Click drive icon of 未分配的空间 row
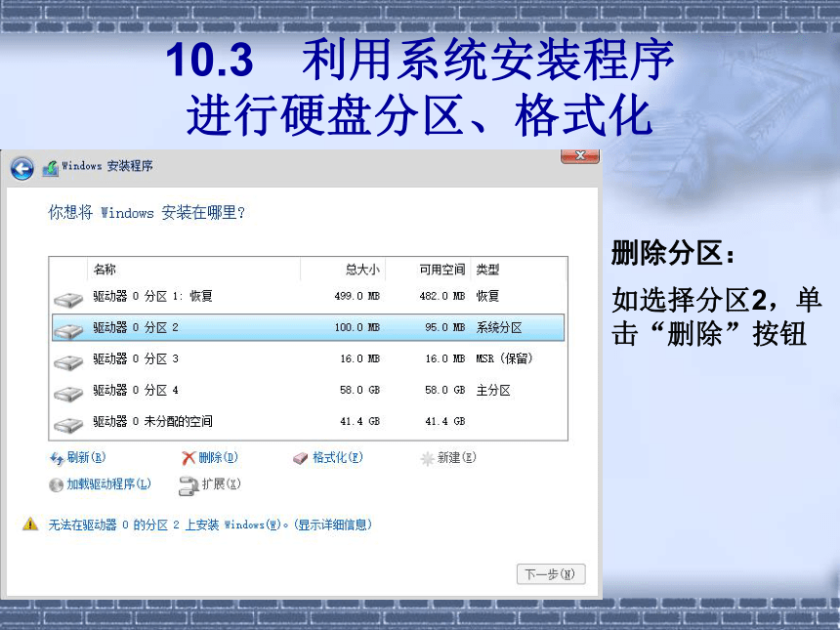 68,425
